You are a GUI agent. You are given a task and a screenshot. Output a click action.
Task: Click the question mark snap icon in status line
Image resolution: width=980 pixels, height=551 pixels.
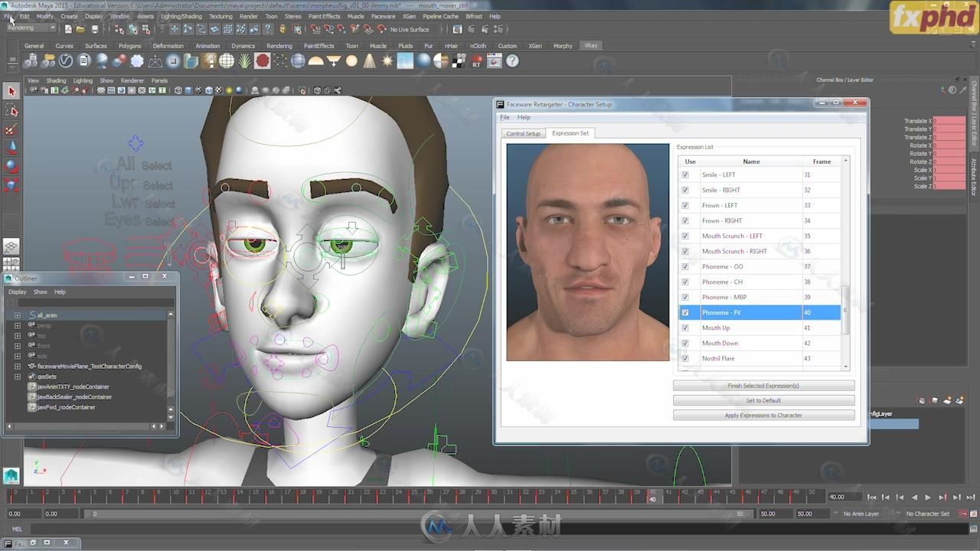[x=267, y=29]
